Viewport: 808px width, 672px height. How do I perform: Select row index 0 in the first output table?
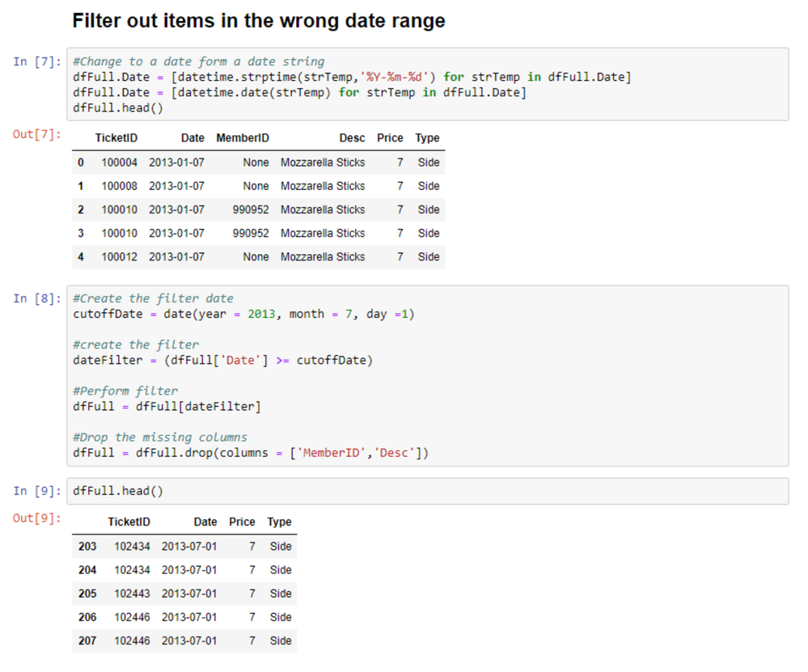pyautogui.click(x=80, y=162)
